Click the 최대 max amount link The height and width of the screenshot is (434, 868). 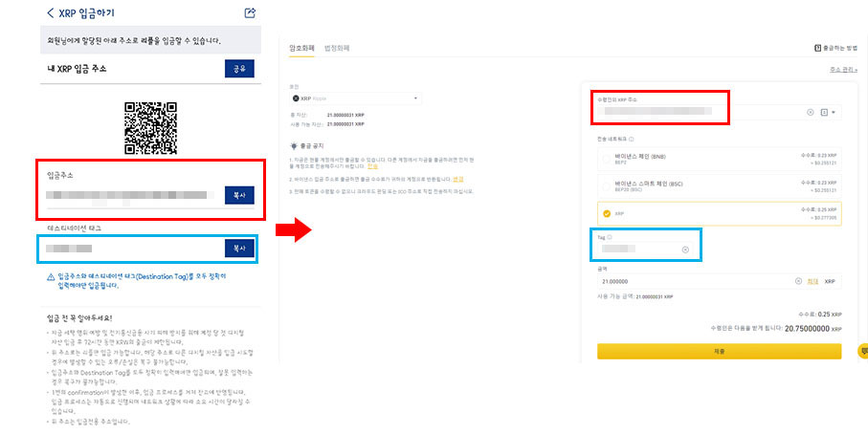(812, 281)
